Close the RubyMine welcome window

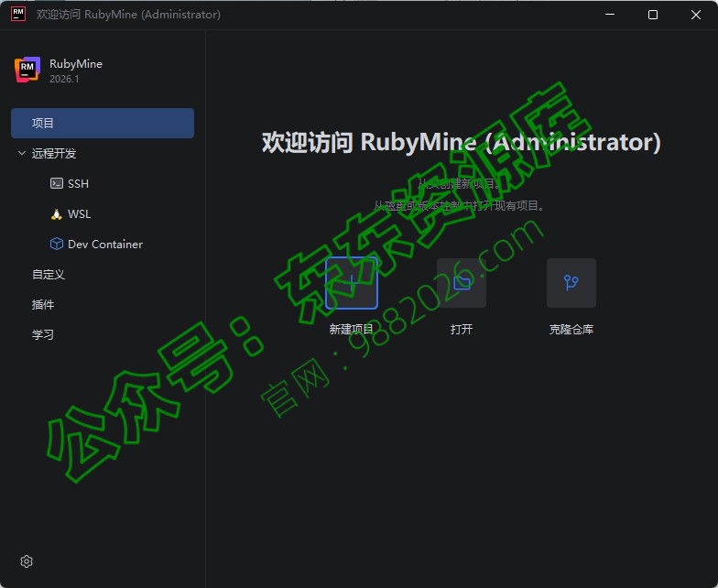(696, 15)
